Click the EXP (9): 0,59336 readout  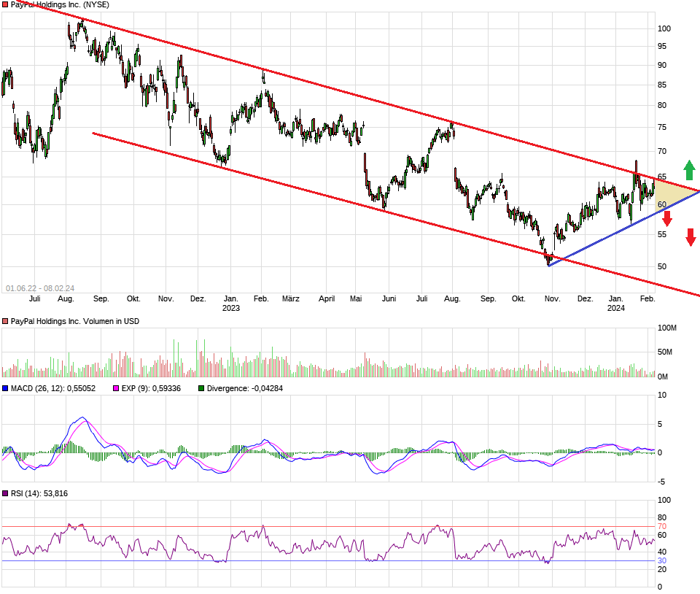[151, 388]
